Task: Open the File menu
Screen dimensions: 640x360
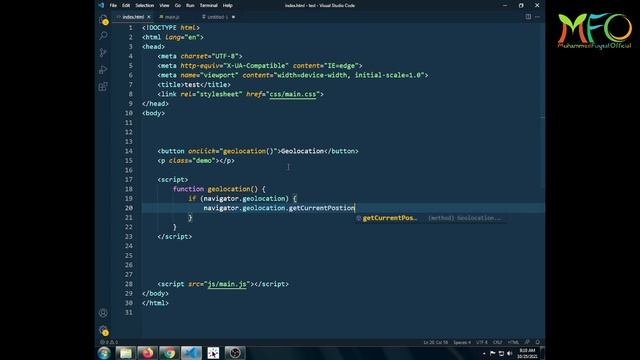Action: (x=113, y=5)
